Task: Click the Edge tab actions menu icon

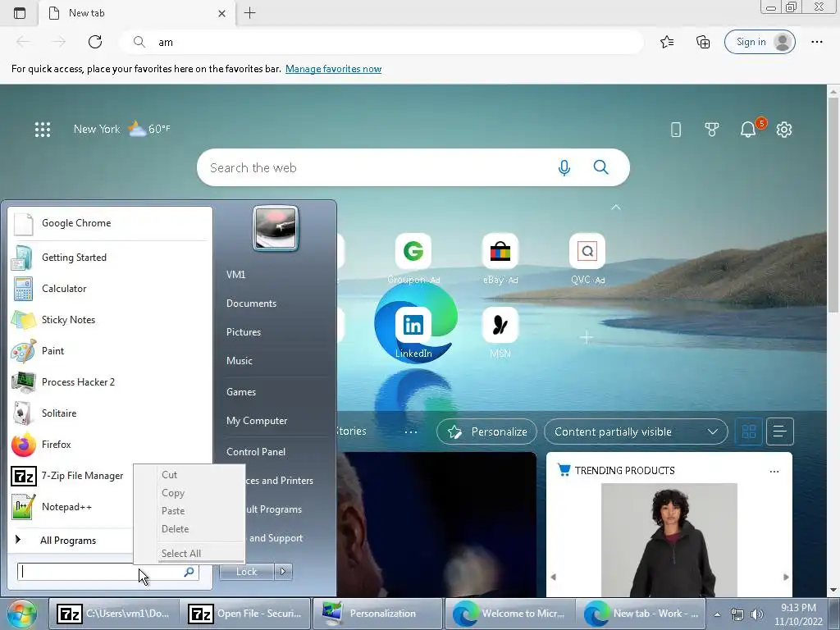Action: (20, 13)
